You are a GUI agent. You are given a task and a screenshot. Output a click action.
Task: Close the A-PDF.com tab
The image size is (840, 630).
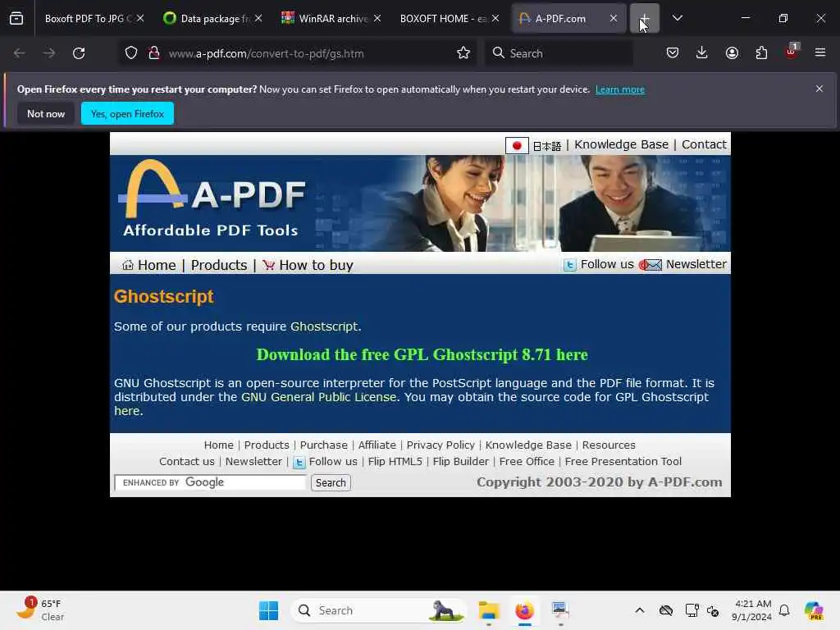click(x=614, y=18)
